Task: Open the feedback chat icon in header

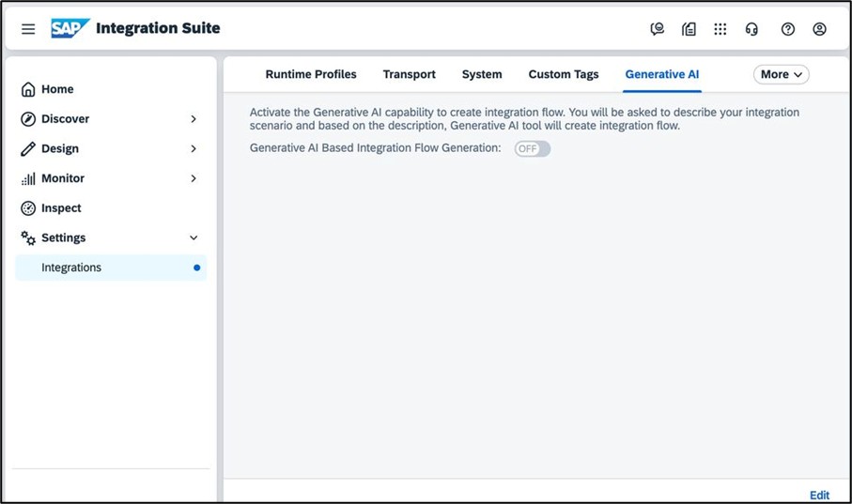Action: (x=657, y=29)
